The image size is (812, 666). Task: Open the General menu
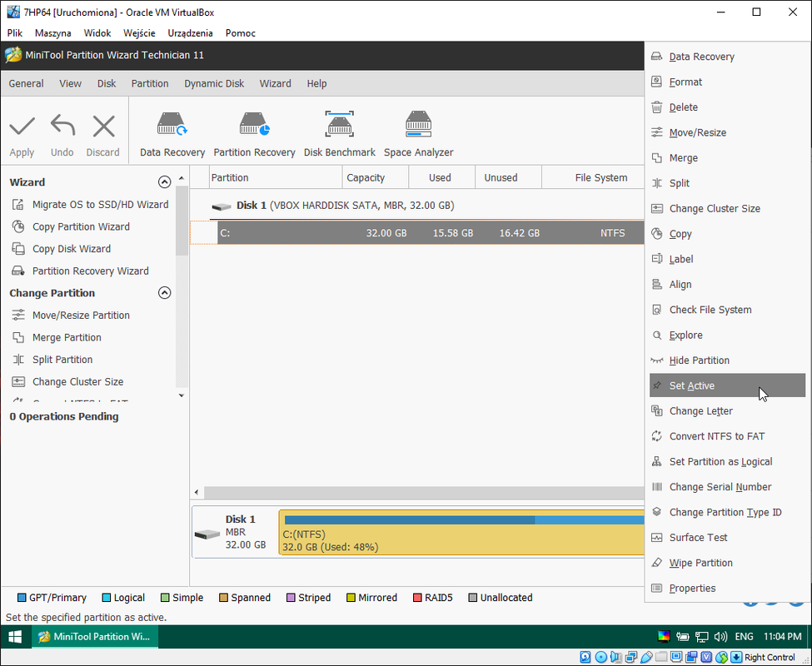click(x=26, y=83)
